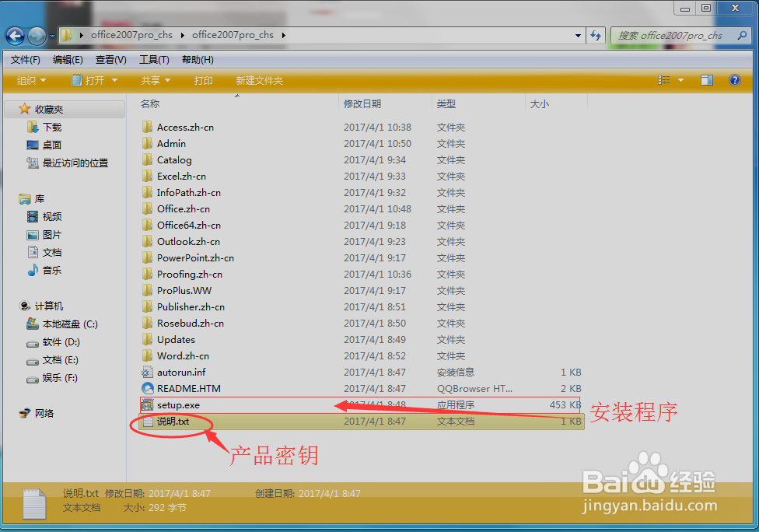This screenshot has width=759, height=532.
Task: Expand the 组织 dropdown
Action: (31, 80)
